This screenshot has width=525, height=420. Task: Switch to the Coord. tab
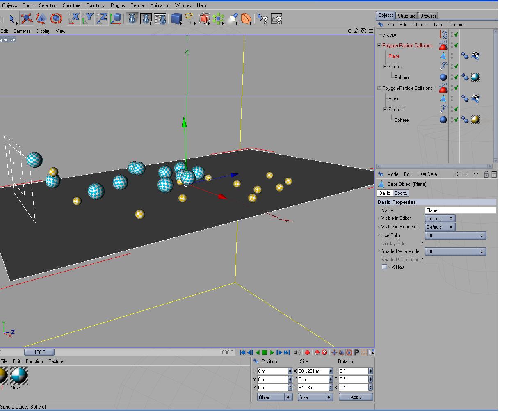(401, 193)
